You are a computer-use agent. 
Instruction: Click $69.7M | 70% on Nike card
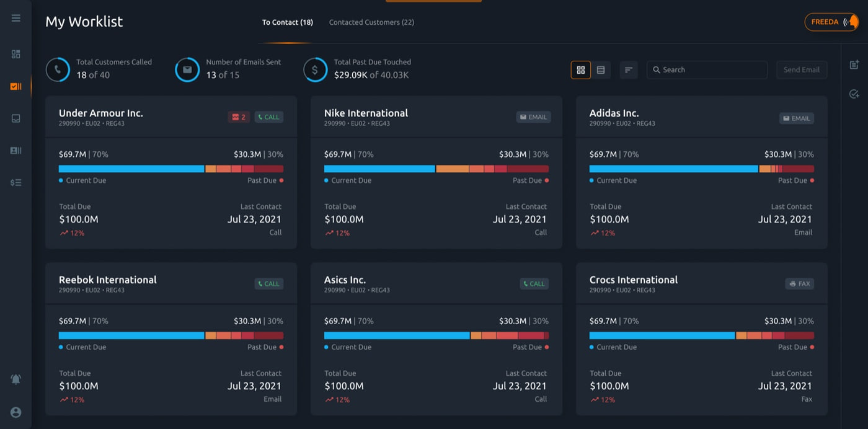(349, 154)
